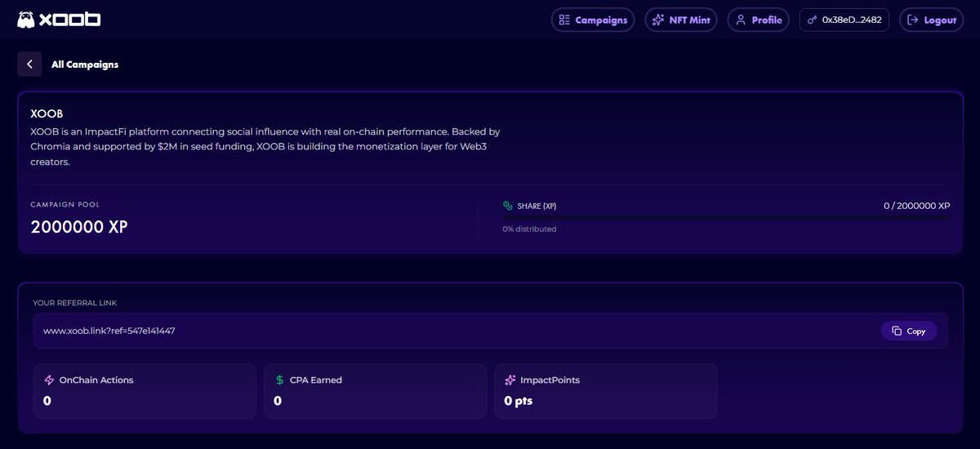Click the YOUR REFERRAL LINK label

click(75, 303)
